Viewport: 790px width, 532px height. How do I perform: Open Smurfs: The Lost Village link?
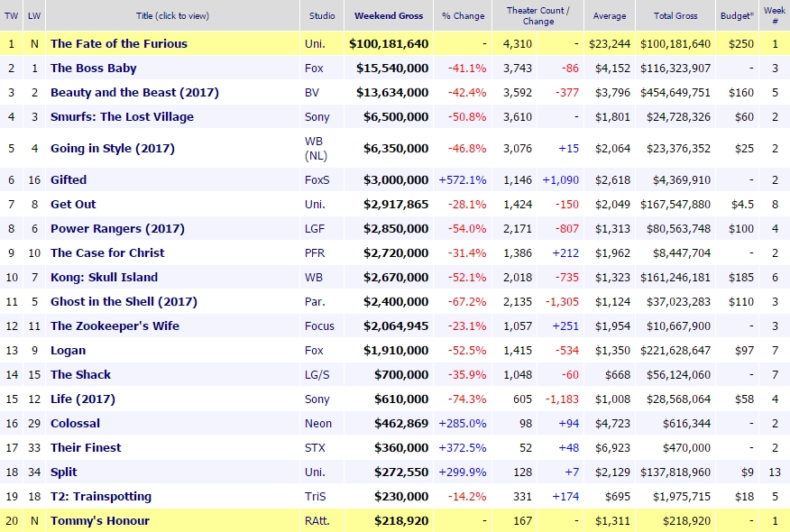[122, 117]
